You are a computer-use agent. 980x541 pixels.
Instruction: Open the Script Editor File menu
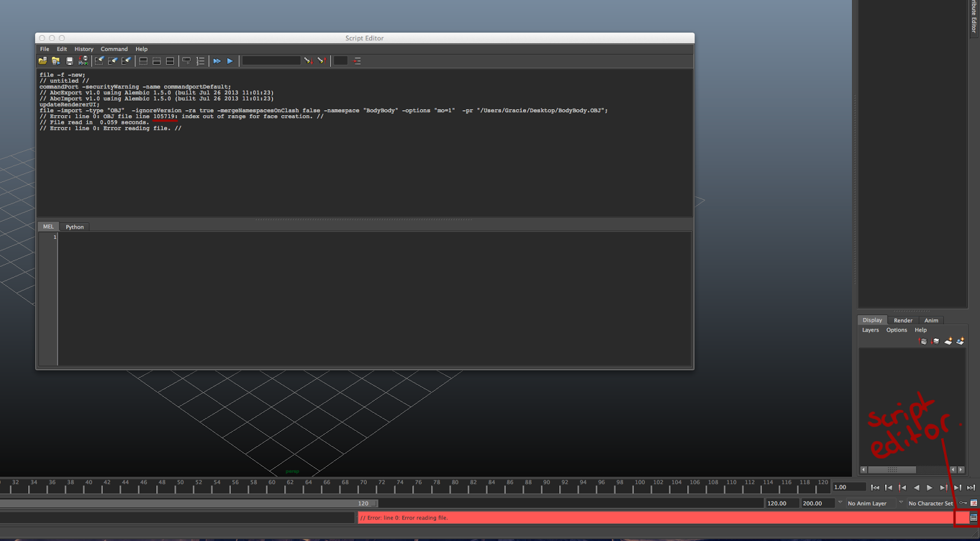click(x=45, y=49)
